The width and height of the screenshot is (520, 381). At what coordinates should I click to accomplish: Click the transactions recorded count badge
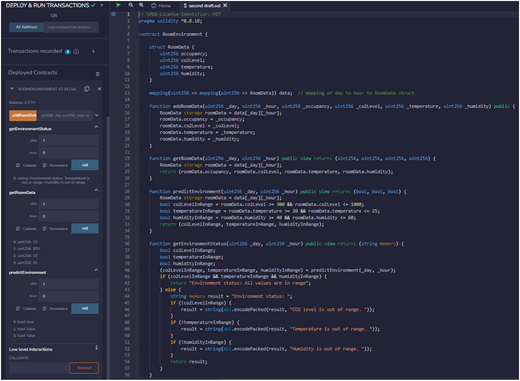[x=68, y=52]
